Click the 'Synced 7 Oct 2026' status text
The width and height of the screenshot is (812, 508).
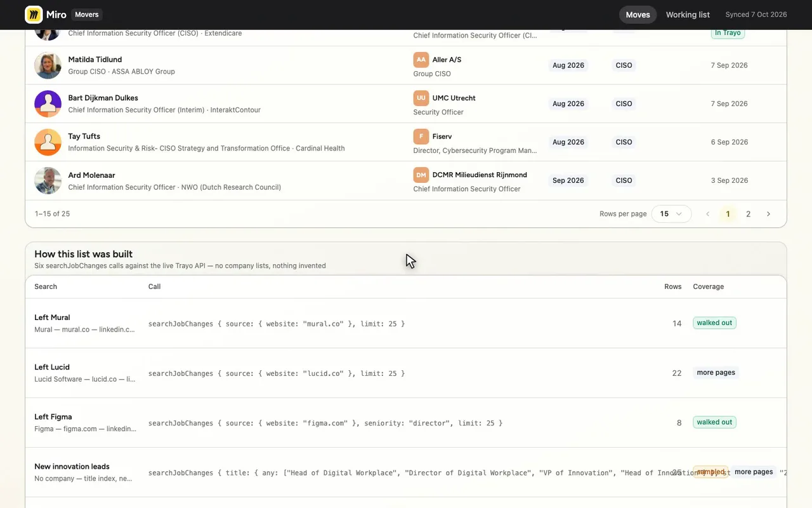pyautogui.click(x=756, y=15)
